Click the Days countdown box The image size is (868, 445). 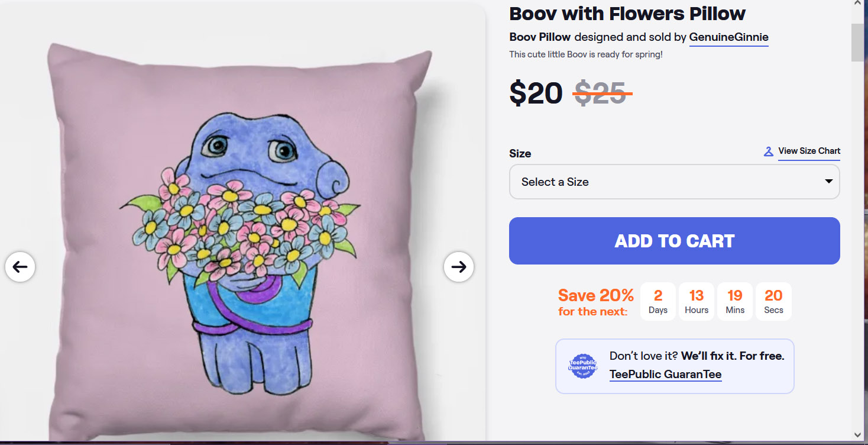pos(658,301)
